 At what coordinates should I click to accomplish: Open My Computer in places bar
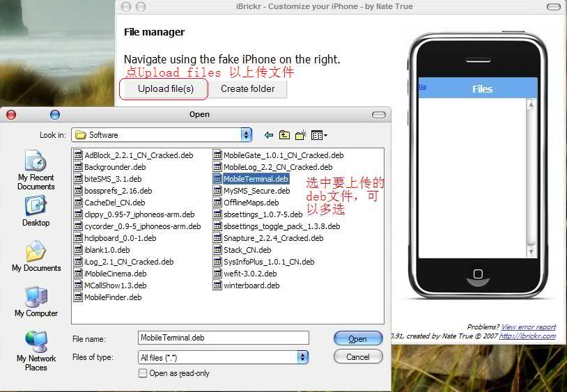(36, 301)
